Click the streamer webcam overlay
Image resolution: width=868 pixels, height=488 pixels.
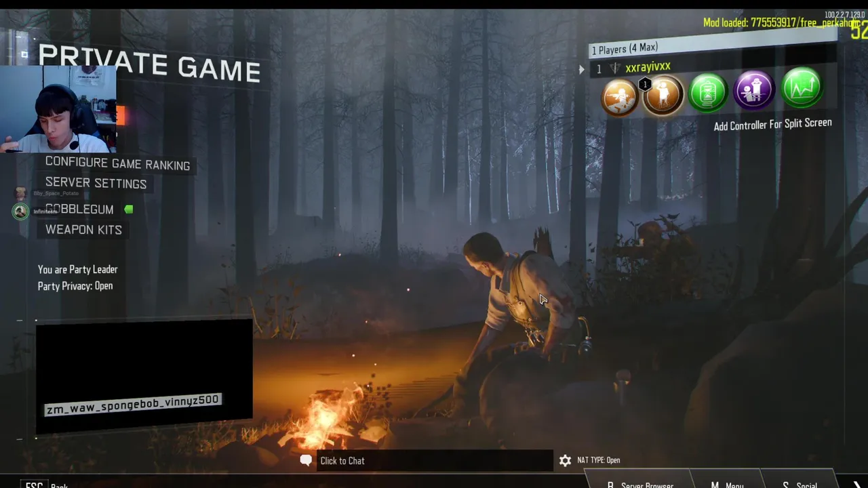(x=58, y=109)
